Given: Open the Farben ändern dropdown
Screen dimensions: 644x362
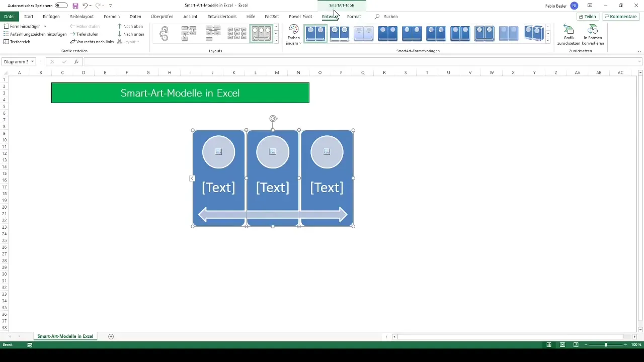Looking at the screenshot, I should [x=294, y=35].
